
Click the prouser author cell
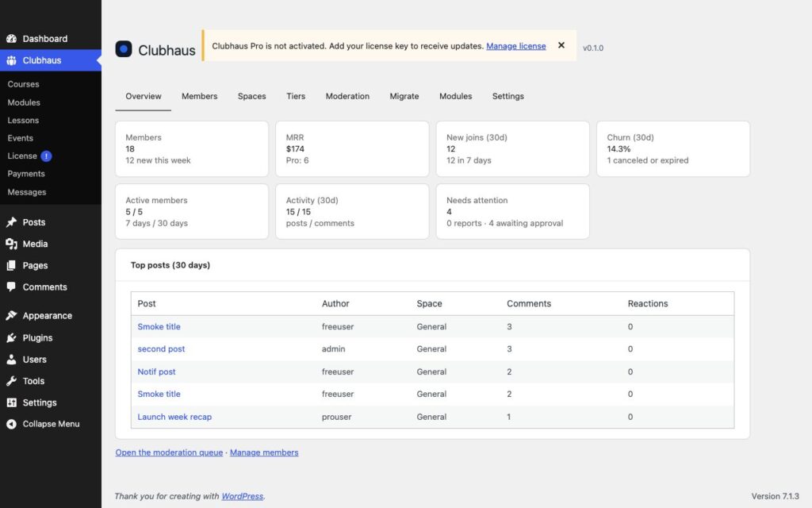(x=336, y=417)
